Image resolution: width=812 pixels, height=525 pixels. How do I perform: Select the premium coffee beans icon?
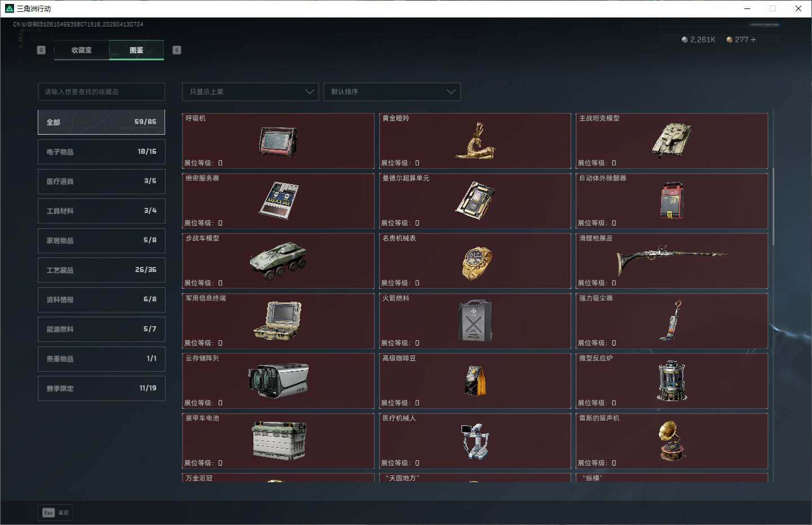(475, 381)
